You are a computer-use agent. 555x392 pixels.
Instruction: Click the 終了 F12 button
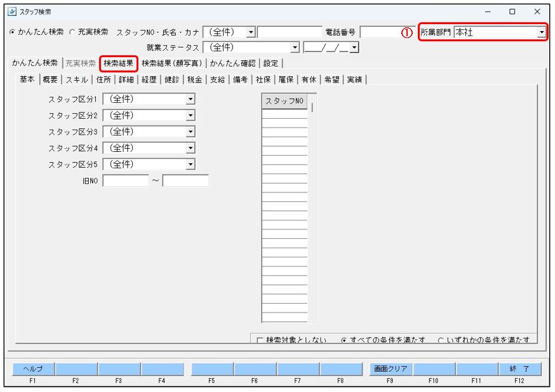click(x=519, y=369)
